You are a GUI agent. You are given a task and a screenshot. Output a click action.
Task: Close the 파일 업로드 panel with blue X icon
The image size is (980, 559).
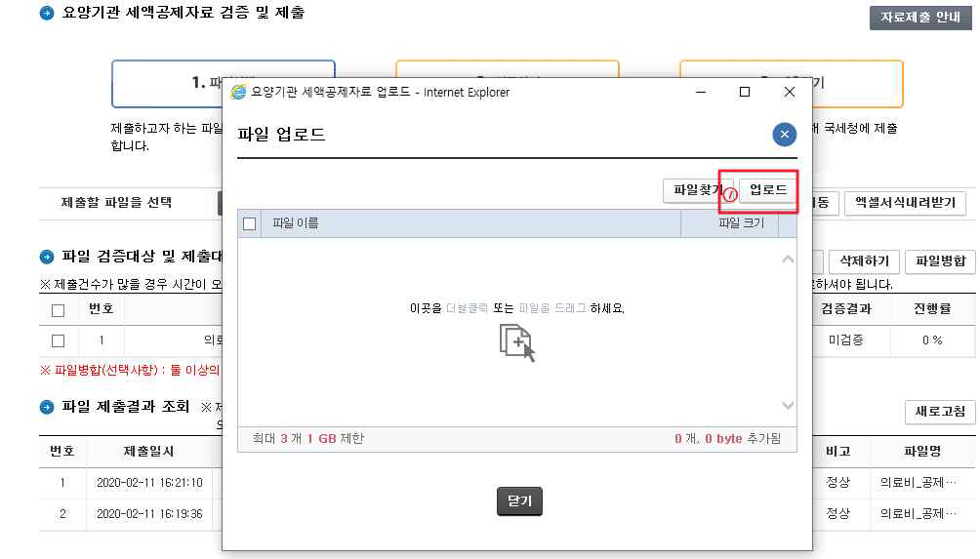tap(784, 135)
